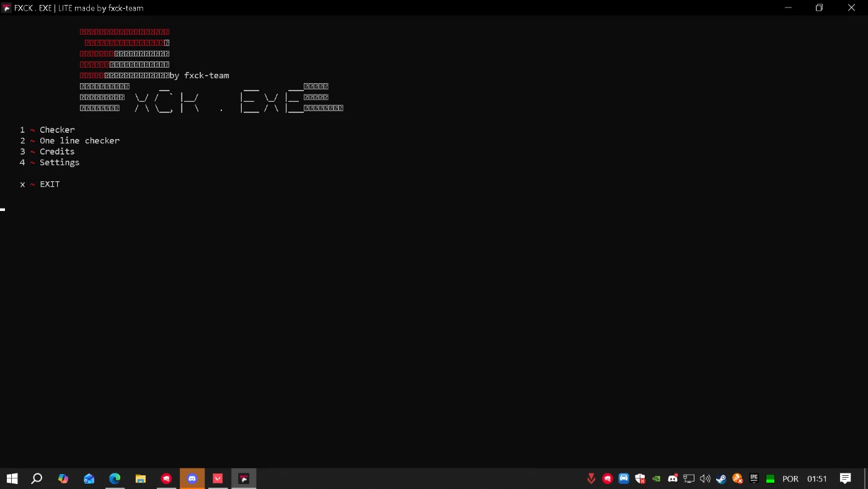The height and width of the screenshot is (489, 868).
Task: Launch Copilot from the taskbar
Action: pyautogui.click(x=63, y=478)
